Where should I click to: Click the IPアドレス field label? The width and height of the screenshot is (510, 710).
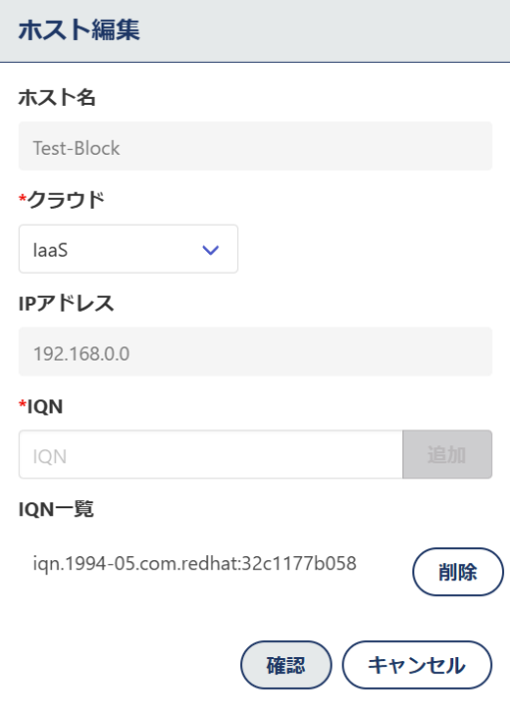coord(66,303)
